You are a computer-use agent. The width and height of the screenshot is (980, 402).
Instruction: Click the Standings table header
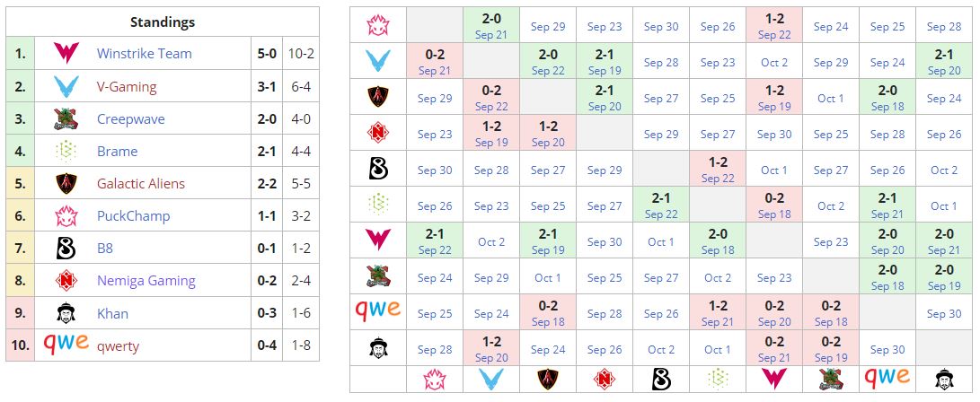pyautogui.click(x=163, y=22)
